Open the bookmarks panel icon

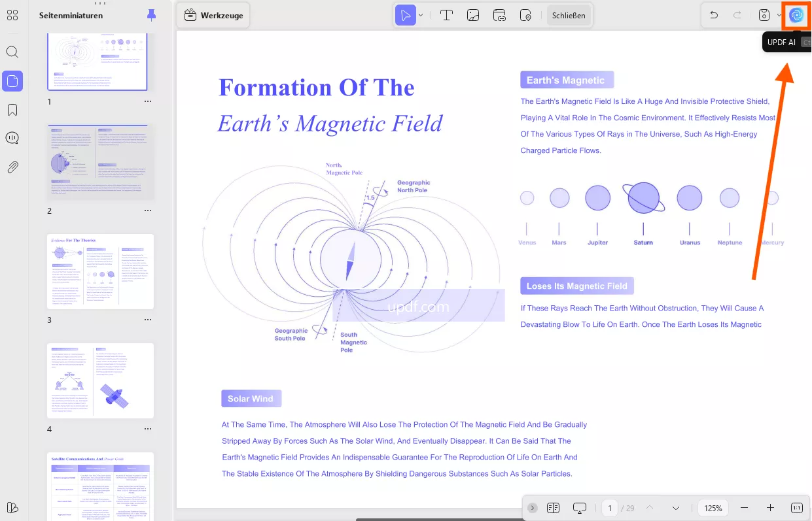[12, 110]
